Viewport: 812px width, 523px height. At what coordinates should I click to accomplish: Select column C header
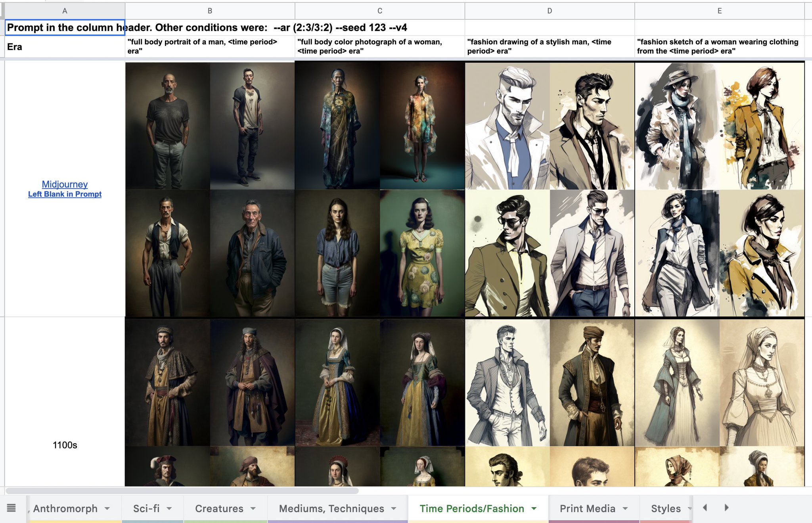tap(379, 11)
